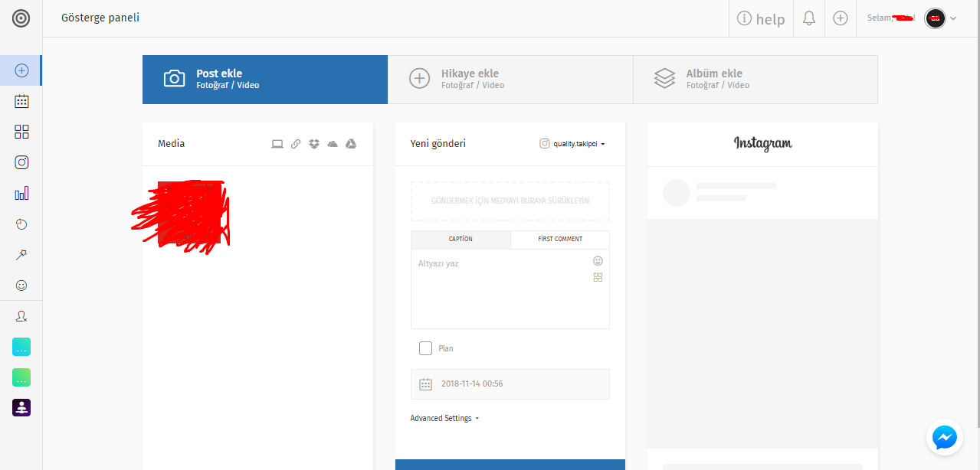Open the bar chart statistics icon in sidebar
980x470 pixels.
point(21,193)
